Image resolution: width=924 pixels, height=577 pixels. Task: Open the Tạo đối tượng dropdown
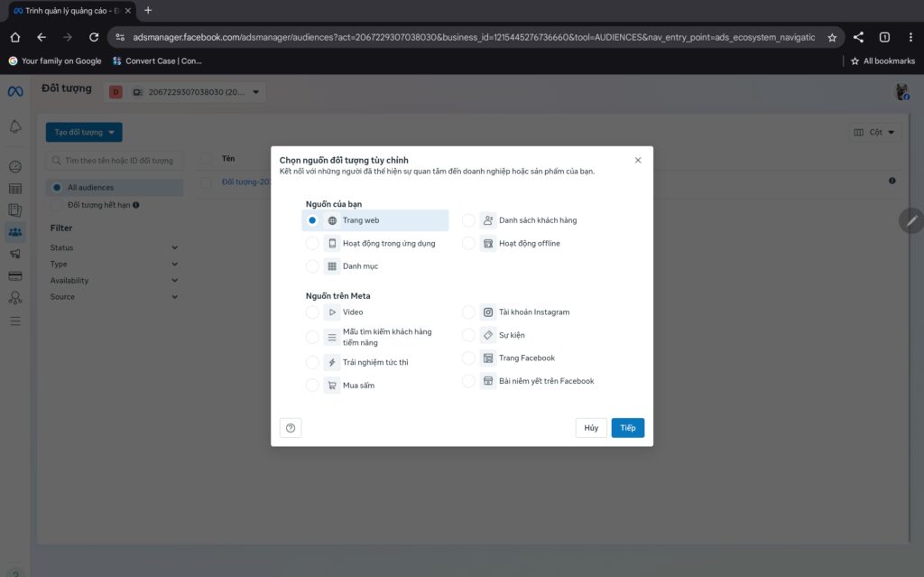coord(84,132)
